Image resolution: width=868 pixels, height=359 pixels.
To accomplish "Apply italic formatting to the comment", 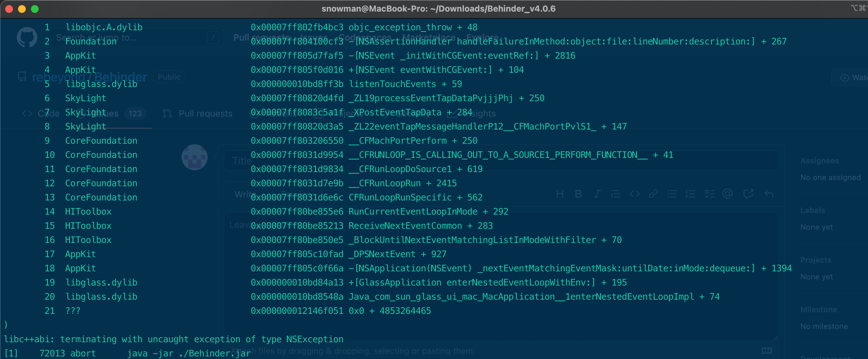I will (597, 194).
